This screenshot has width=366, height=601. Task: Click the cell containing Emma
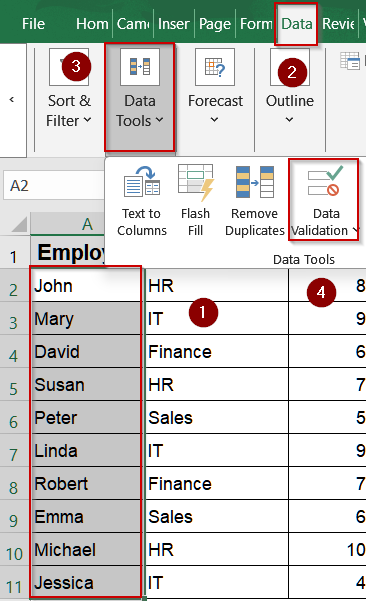point(87,516)
